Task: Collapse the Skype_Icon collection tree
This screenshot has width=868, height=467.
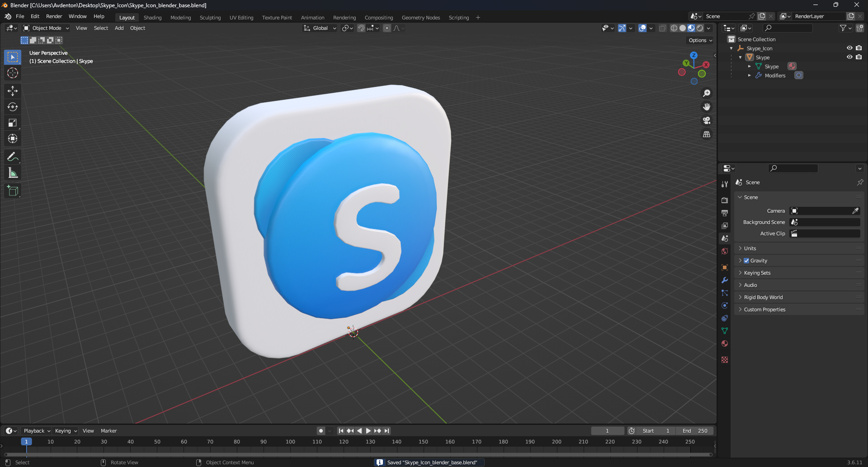Action: point(731,48)
